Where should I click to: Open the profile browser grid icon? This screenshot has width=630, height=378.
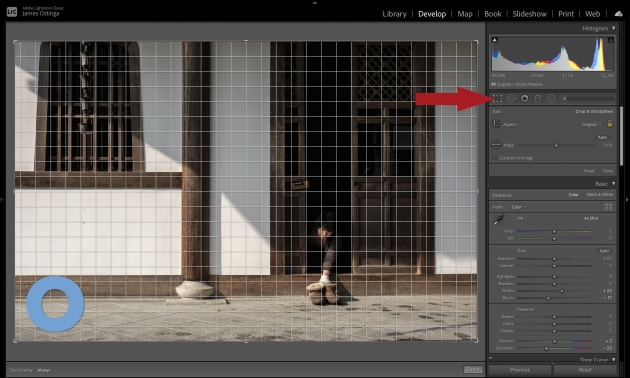click(608, 206)
